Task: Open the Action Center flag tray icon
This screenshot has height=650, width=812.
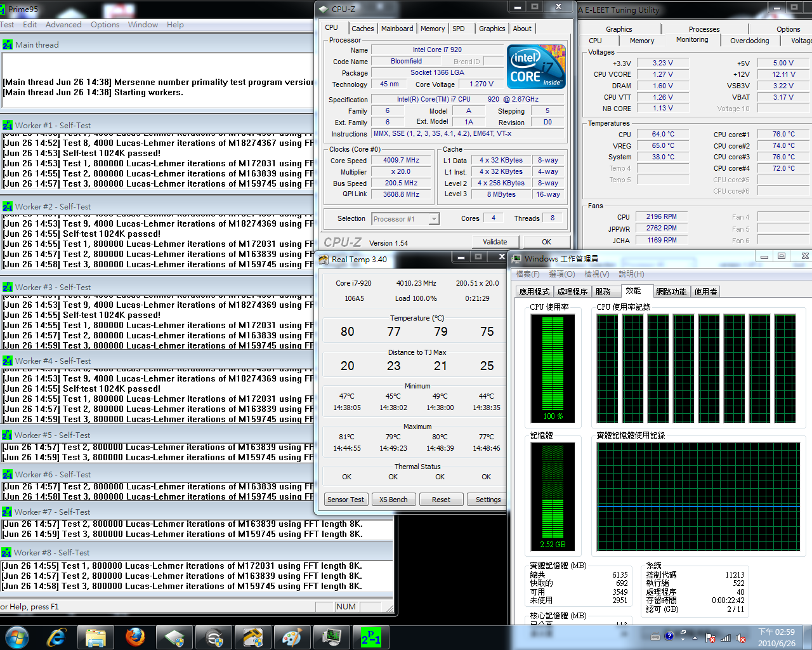Action: click(710, 638)
